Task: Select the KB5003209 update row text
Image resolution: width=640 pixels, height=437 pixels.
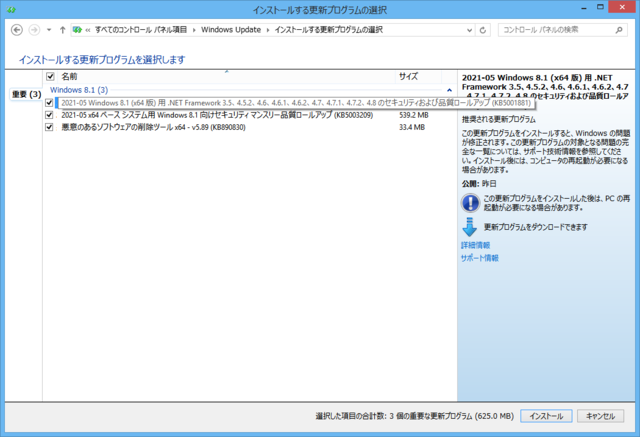Action: tap(217, 115)
